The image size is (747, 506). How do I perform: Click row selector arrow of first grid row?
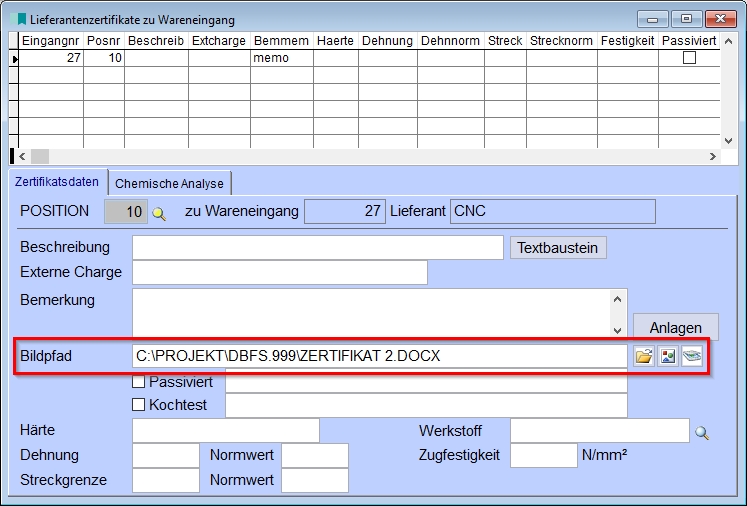(14, 58)
